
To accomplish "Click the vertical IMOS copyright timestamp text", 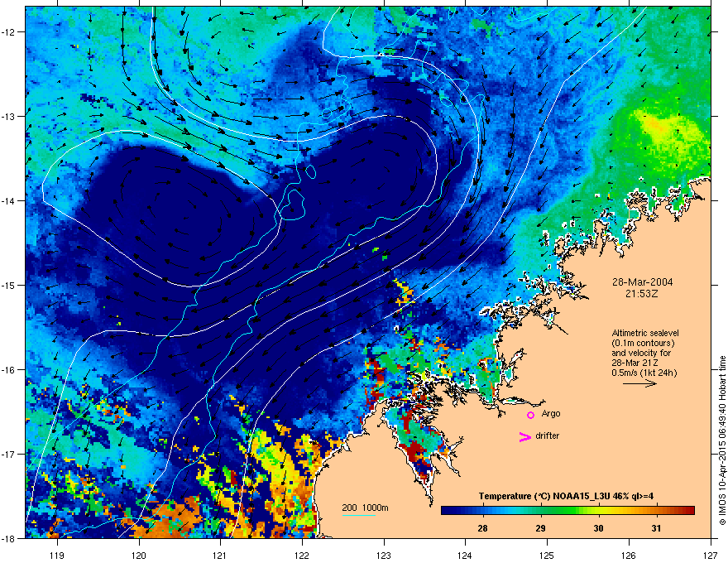I will 722,440.
